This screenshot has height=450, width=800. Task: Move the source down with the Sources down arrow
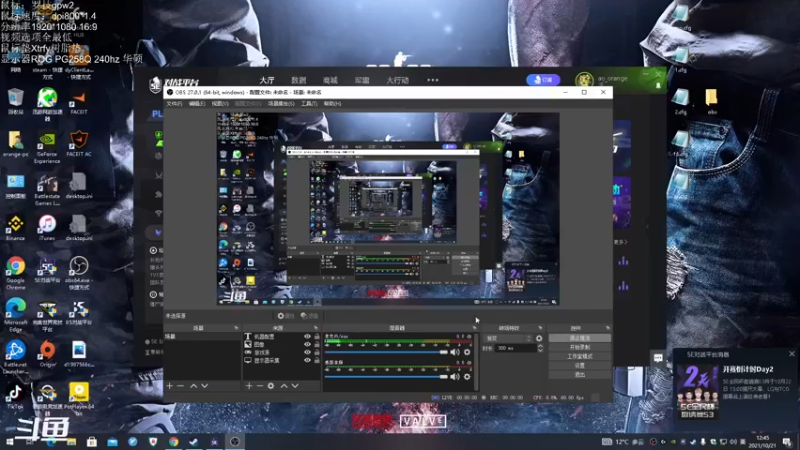pos(295,386)
